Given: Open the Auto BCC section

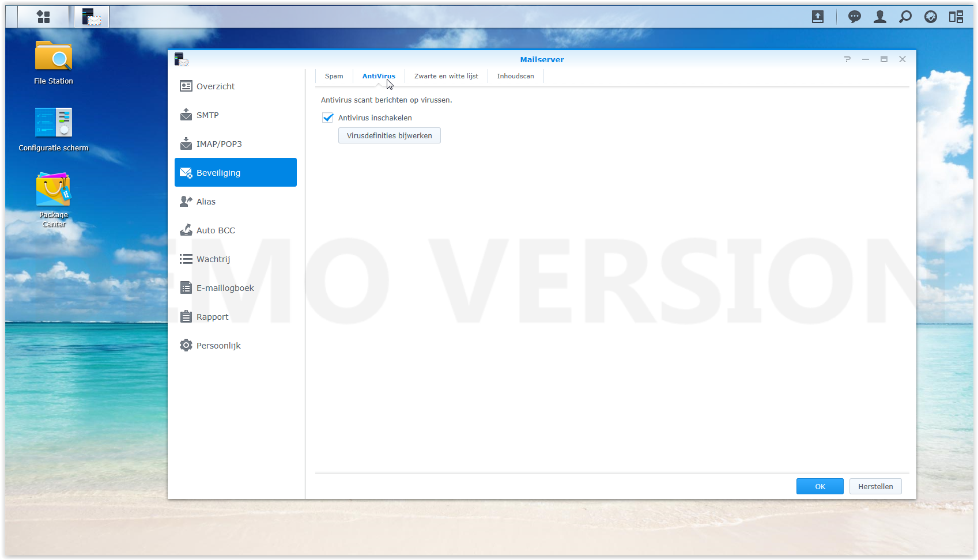Looking at the screenshot, I should (236, 230).
